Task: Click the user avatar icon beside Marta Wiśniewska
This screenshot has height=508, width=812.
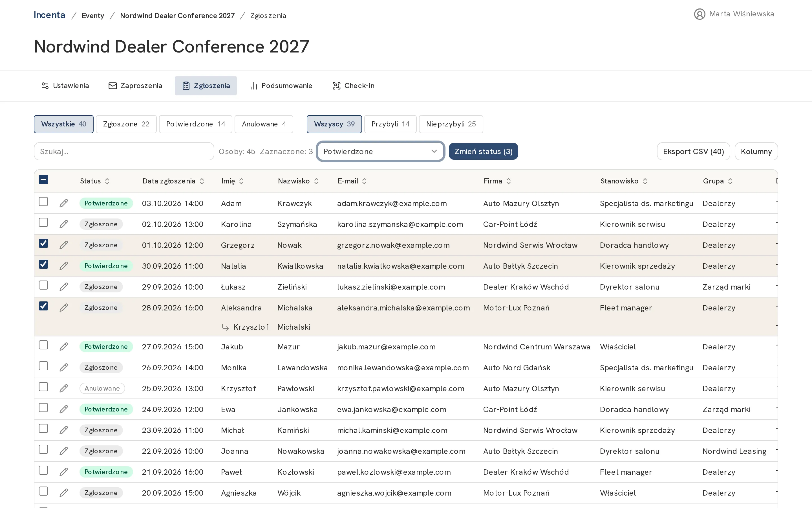Action: coord(699,14)
